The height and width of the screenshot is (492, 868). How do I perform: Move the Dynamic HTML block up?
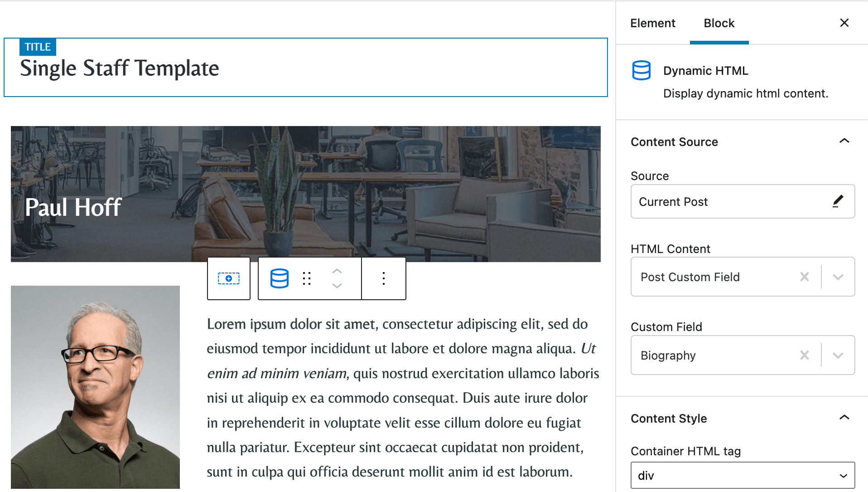pos(337,271)
